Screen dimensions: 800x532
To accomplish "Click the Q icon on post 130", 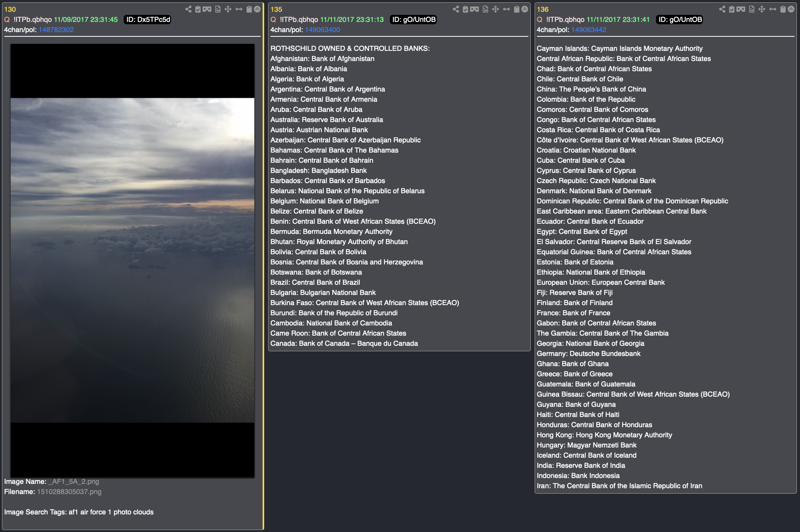I will (7, 20).
